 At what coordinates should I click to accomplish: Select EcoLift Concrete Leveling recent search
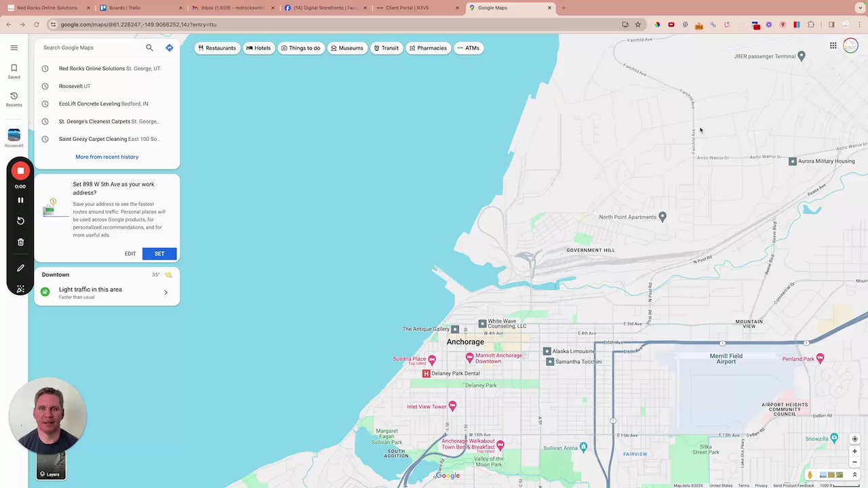coord(107,104)
